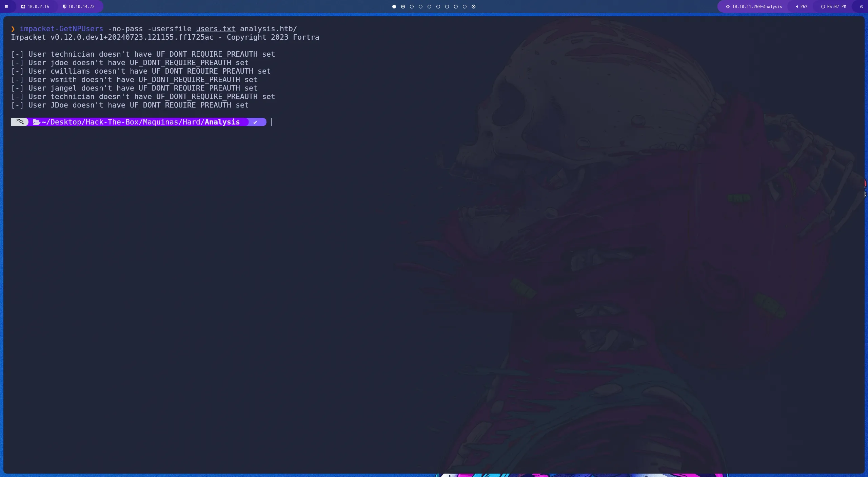Select the last workspace dot on the right

pyautogui.click(x=473, y=6)
